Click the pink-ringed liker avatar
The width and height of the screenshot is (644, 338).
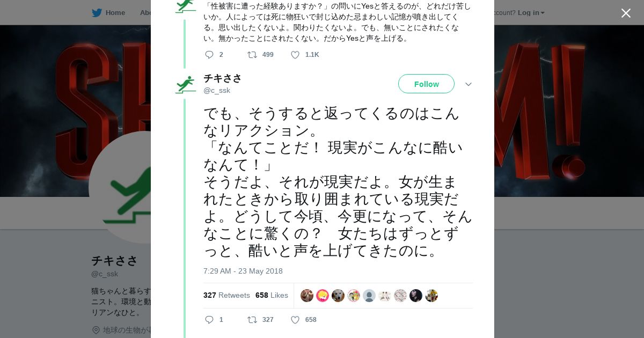pos(323,296)
